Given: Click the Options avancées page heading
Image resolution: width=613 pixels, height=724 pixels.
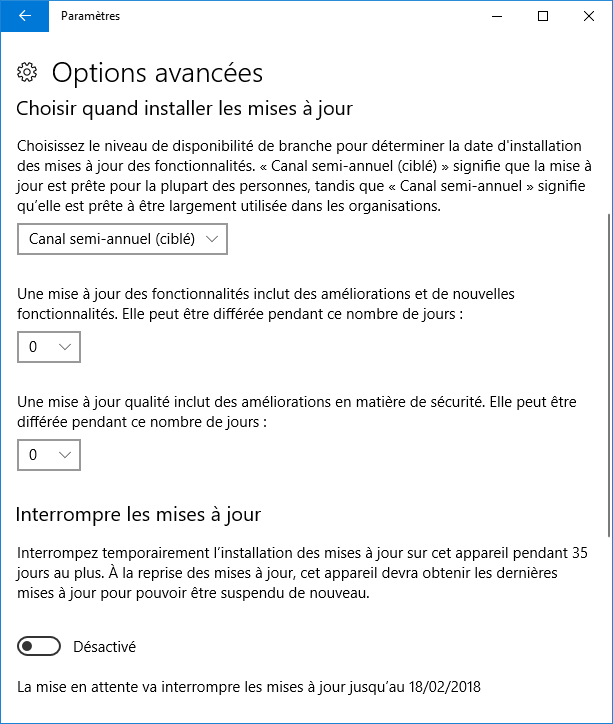Looking at the screenshot, I should [x=157, y=73].
